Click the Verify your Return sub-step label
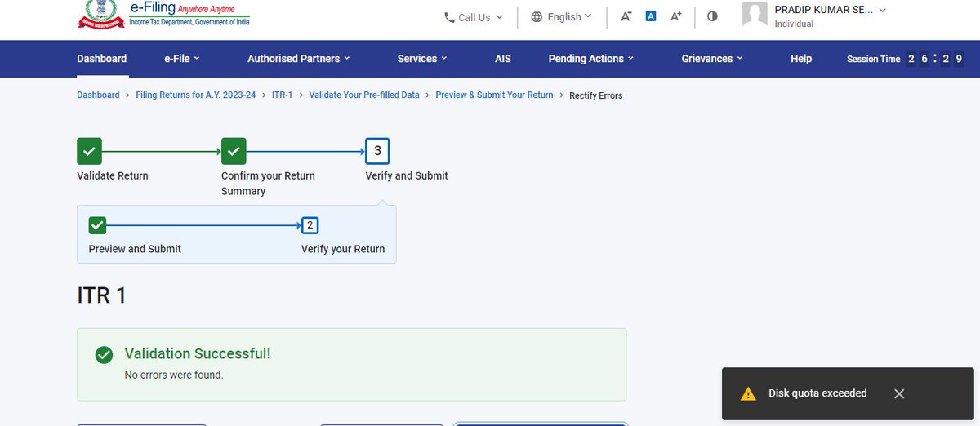 343,249
